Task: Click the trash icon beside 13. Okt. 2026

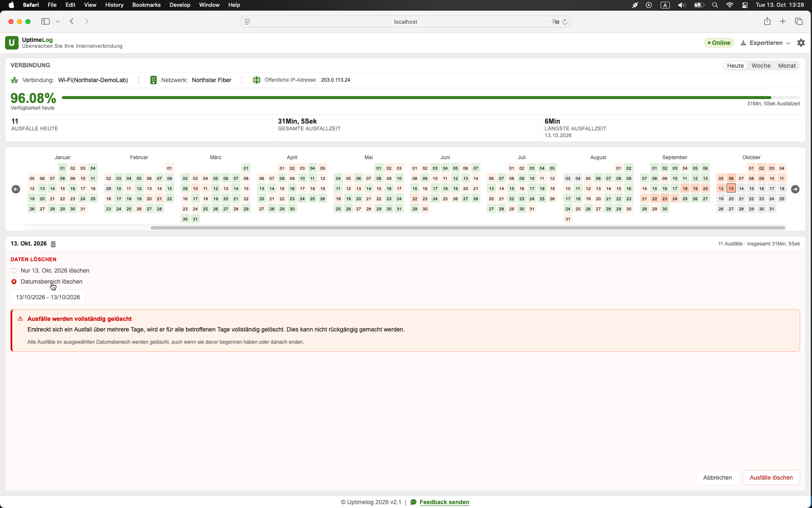Action: click(x=53, y=244)
